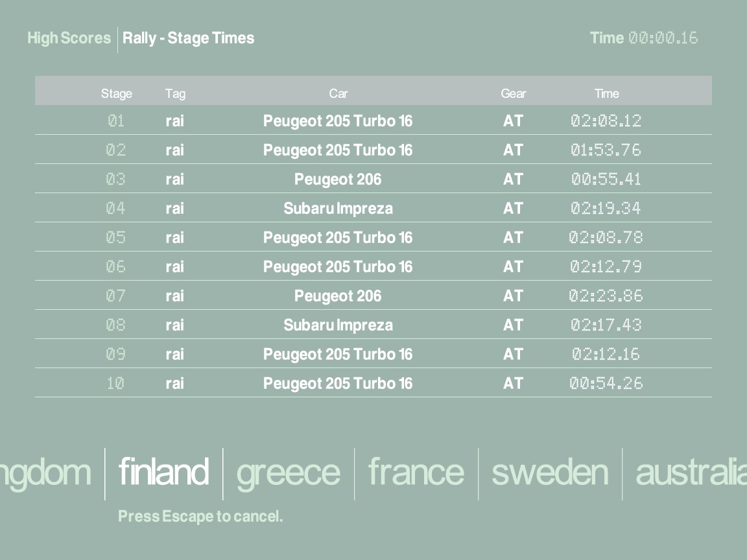Click the Time column header
Viewport: 747px width, 560px height.
(606, 93)
